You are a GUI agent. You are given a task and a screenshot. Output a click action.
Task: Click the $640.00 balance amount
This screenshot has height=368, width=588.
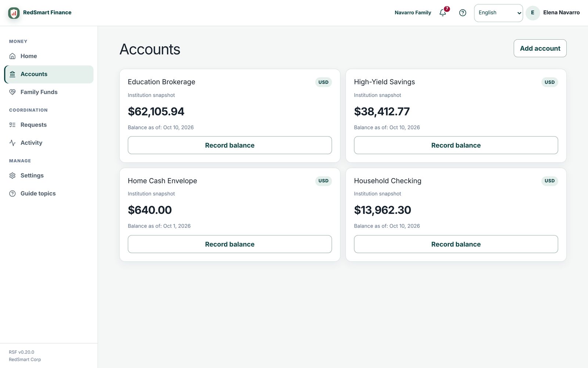point(150,210)
